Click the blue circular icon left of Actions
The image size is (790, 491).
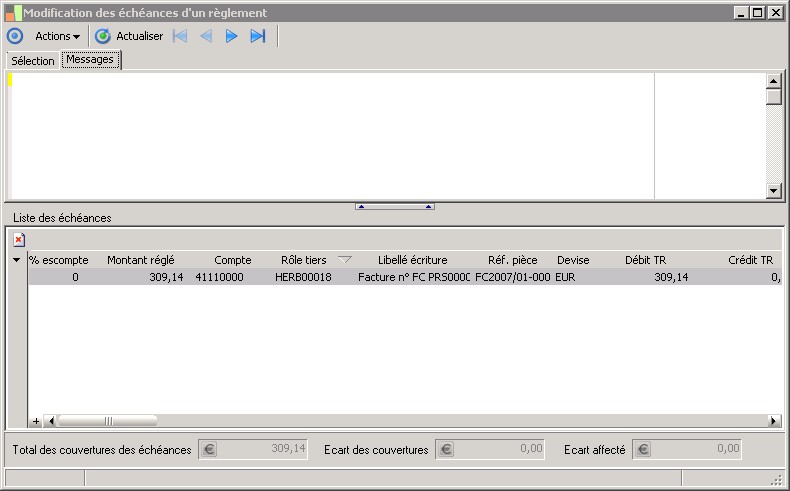15,36
